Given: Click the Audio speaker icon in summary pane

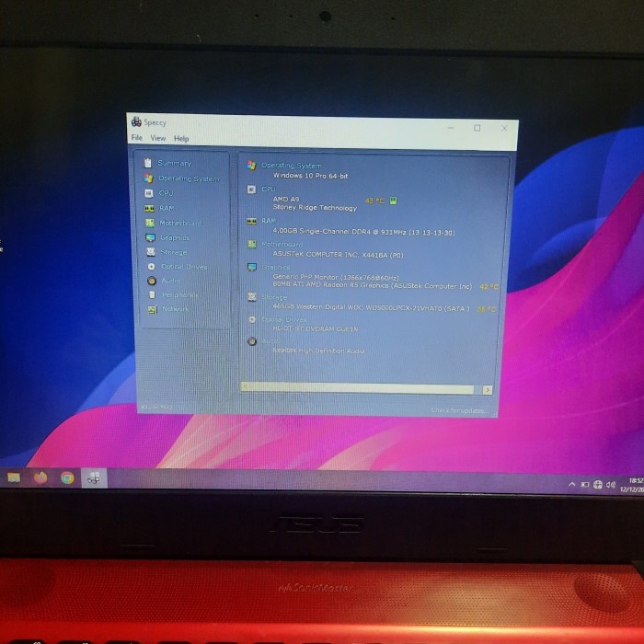Looking at the screenshot, I should pos(252,341).
